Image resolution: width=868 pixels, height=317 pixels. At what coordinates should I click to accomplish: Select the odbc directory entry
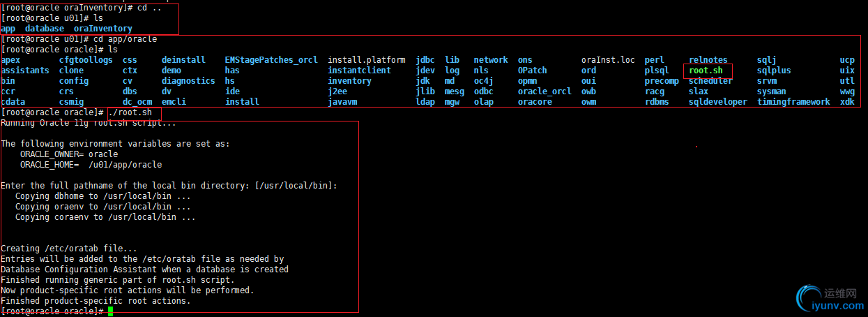click(483, 91)
